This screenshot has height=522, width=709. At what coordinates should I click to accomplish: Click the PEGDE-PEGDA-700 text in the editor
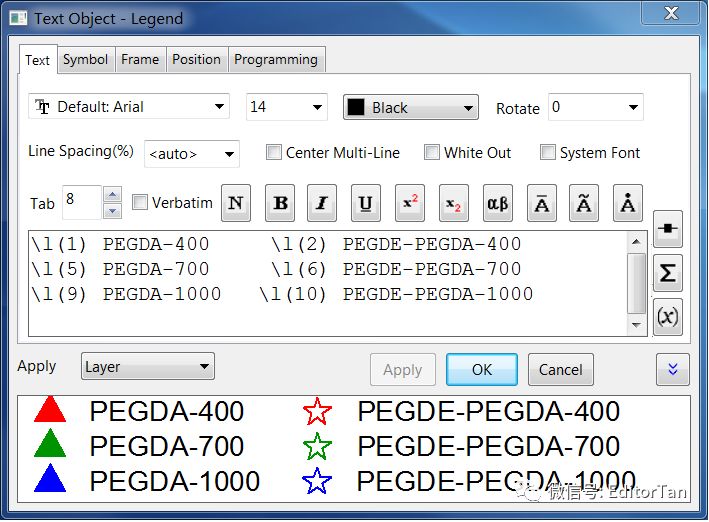432,269
